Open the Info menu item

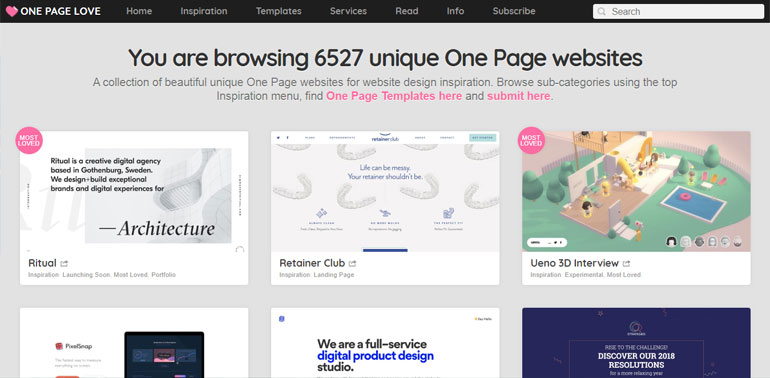tap(455, 11)
